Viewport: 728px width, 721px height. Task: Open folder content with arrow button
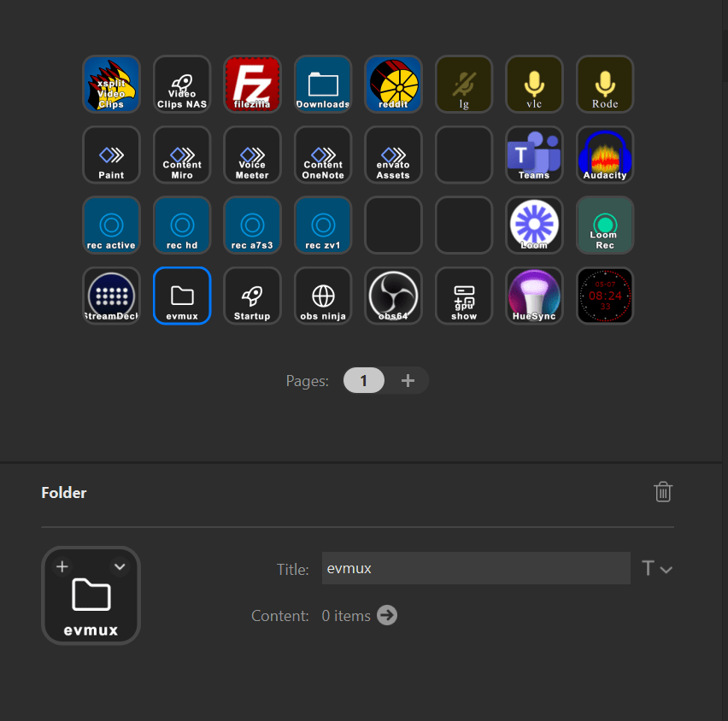point(387,616)
